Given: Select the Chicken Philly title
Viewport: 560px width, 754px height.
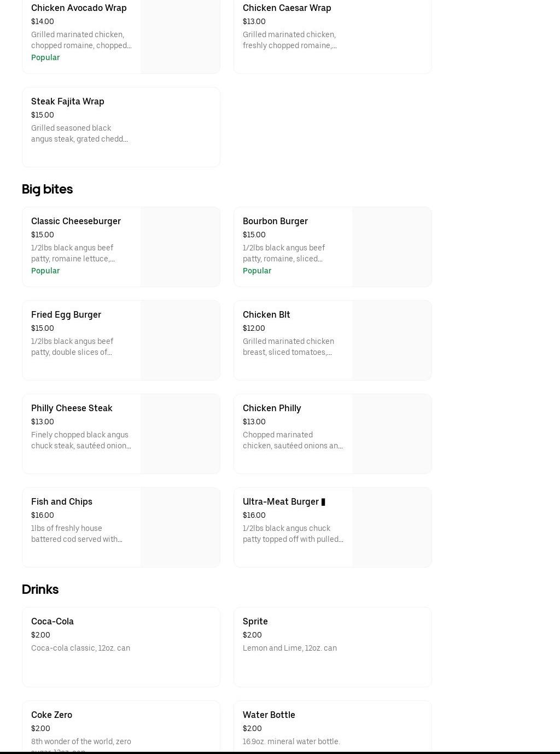Looking at the screenshot, I should (272, 408).
